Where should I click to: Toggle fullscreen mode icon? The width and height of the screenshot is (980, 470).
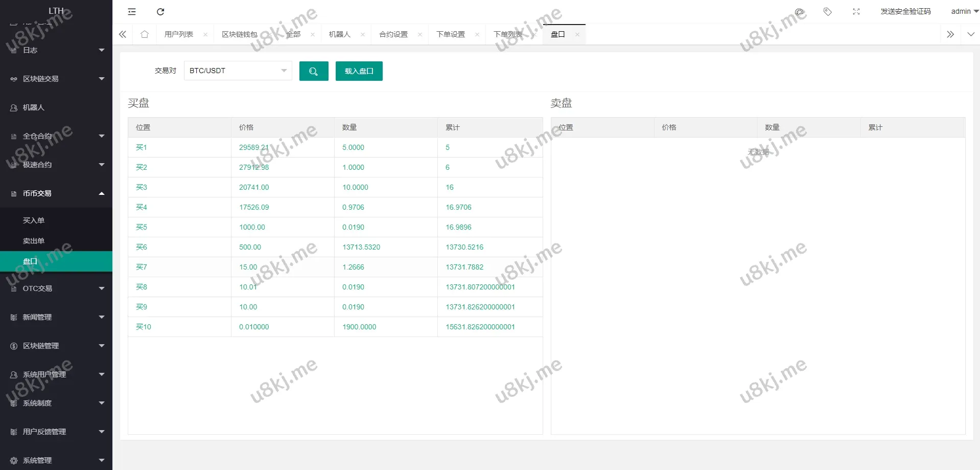click(856, 12)
